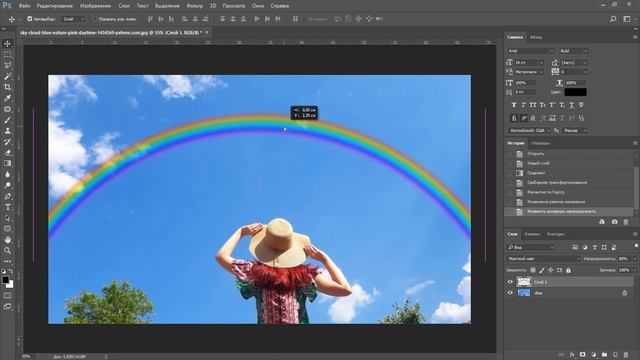
Task: Switch to the Каналы tab
Action: tap(532, 234)
